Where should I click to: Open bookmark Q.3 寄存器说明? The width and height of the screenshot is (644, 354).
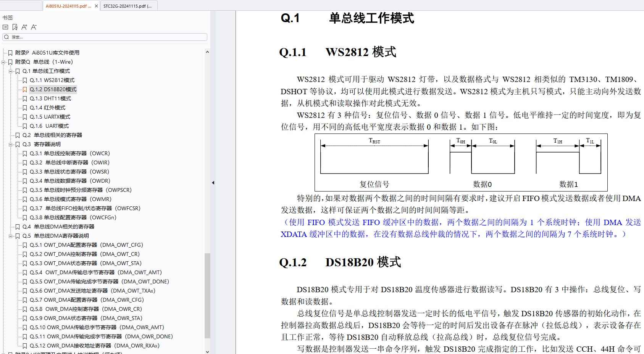[x=42, y=144]
